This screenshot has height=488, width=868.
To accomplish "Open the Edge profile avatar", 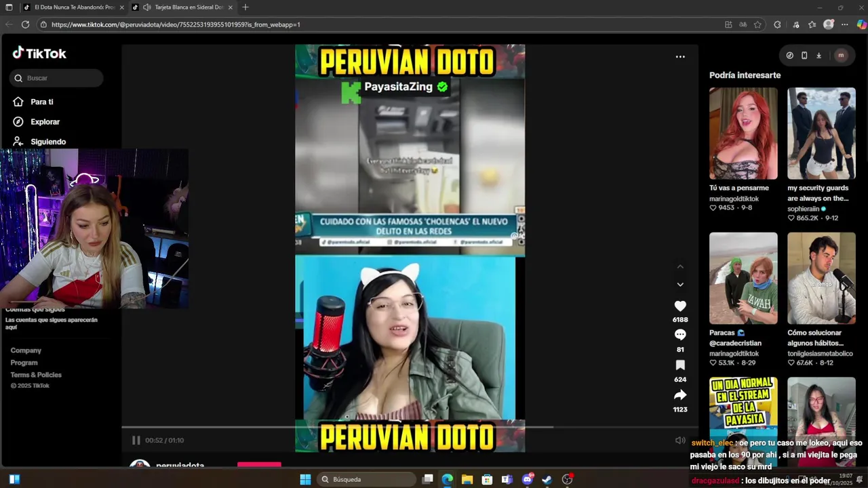I will [828, 24].
